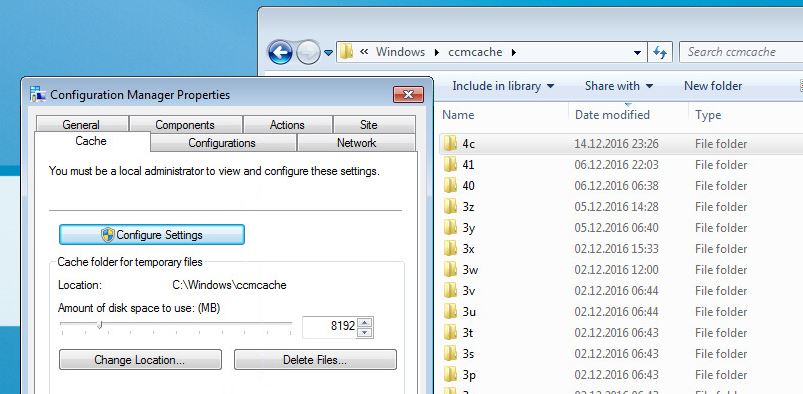This screenshot has height=394, width=803.
Task: Open recent locations dropdown beside Forward arrow
Action: pyautogui.click(x=328, y=53)
